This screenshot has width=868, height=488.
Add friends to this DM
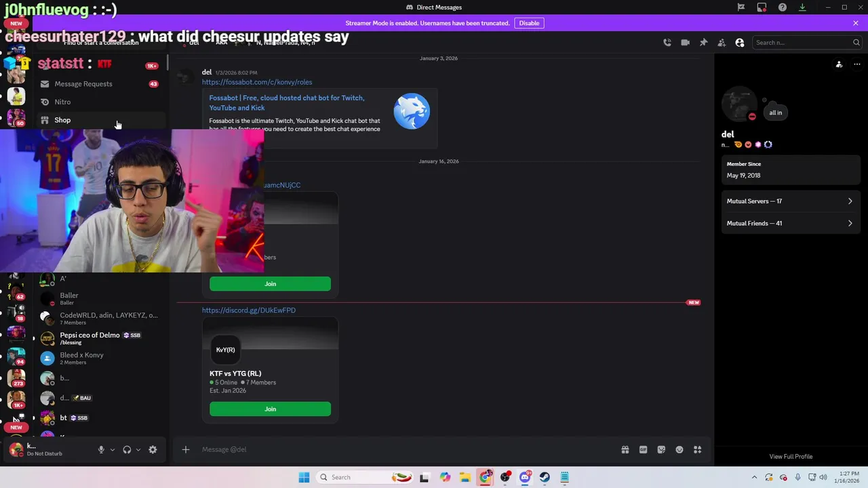click(722, 42)
